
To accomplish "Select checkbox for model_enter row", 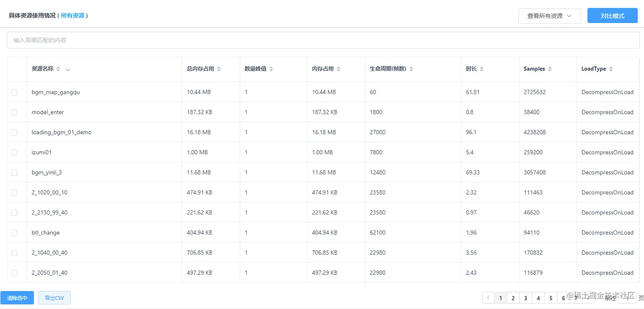I will coord(14,112).
